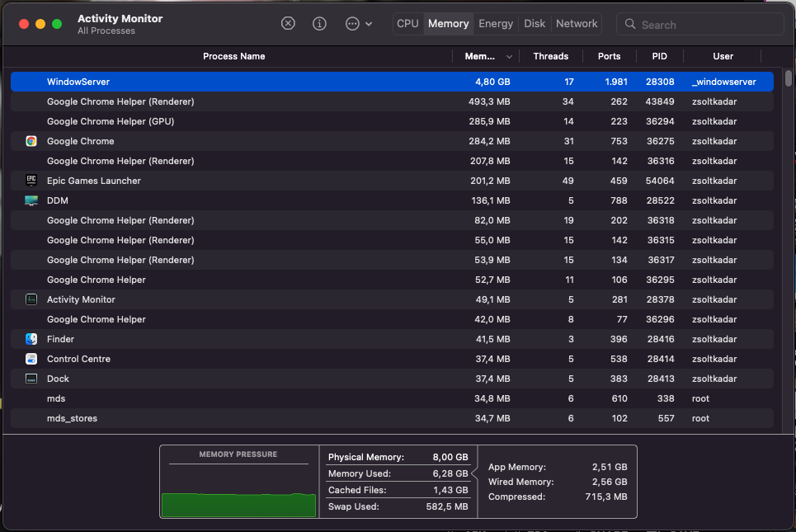
Task: Click the All Processes subtitle
Action: 106,31
